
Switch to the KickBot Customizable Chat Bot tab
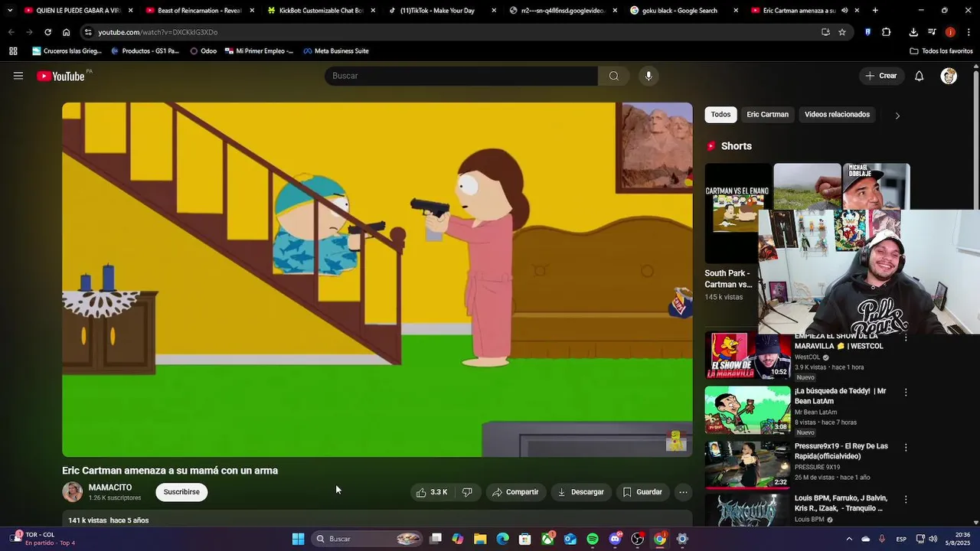click(x=321, y=11)
